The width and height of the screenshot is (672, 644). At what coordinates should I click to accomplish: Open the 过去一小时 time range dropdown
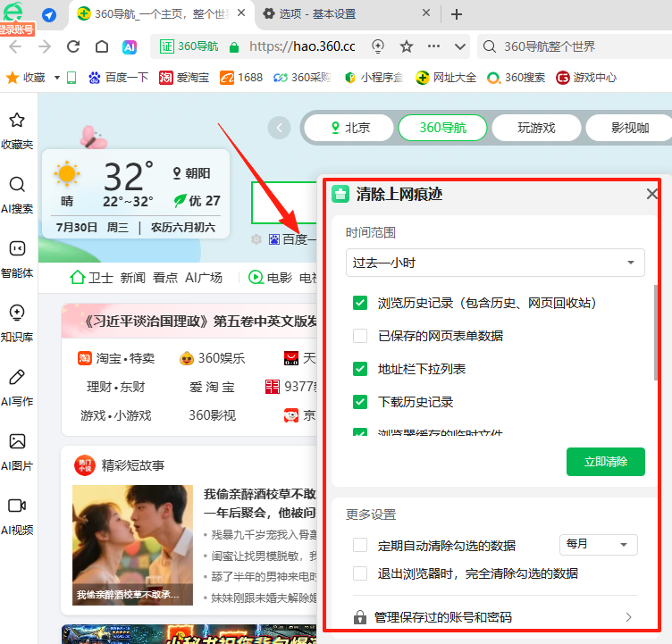click(x=495, y=263)
